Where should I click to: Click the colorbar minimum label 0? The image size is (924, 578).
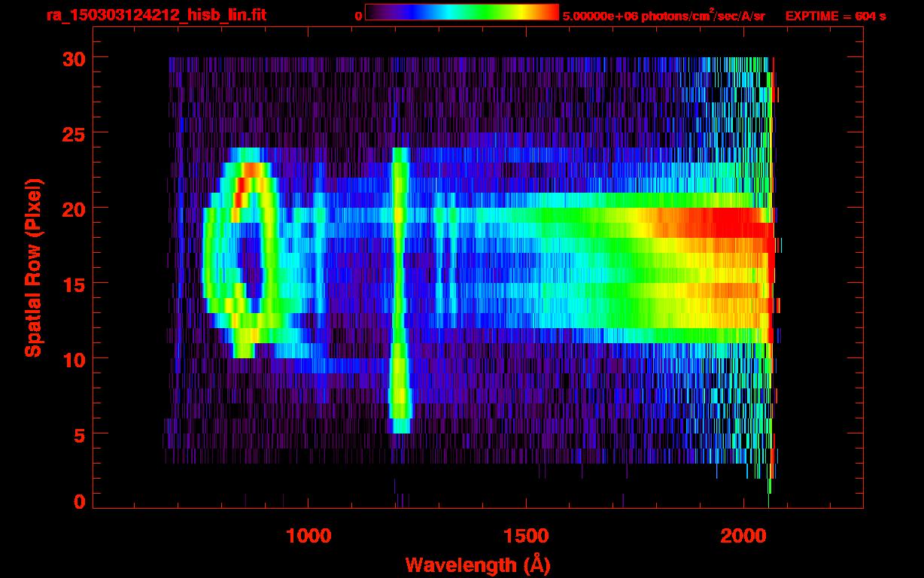click(x=359, y=16)
